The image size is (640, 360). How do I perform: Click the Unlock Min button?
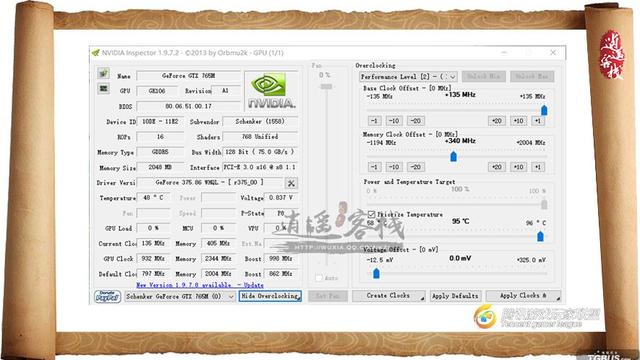[x=484, y=76]
